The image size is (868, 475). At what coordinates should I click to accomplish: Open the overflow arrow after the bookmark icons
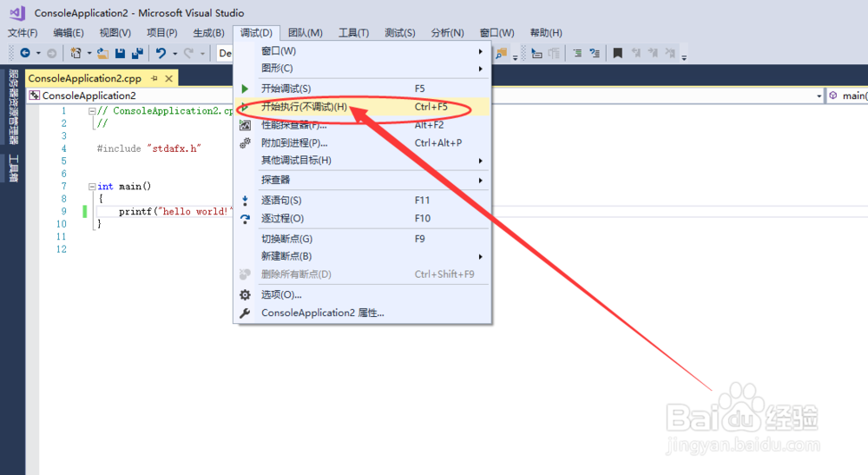(x=684, y=57)
